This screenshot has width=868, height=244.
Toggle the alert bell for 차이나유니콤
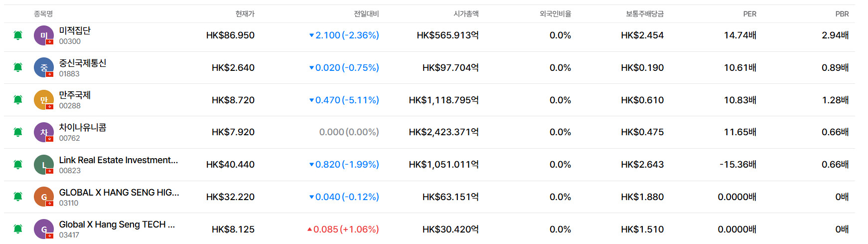pyautogui.click(x=18, y=132)
